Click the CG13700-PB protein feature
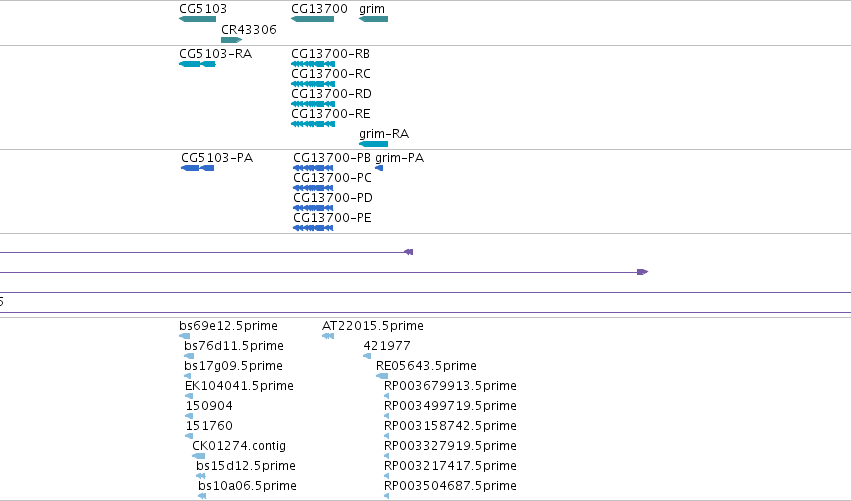This screenshot has width=851, height=501. tap(313, 168)
